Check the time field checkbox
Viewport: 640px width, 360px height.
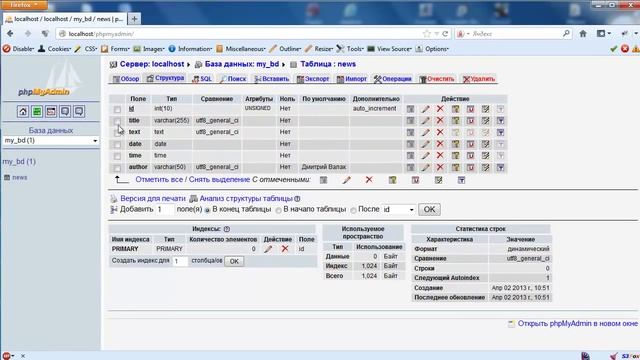click(x=118, y=156)
